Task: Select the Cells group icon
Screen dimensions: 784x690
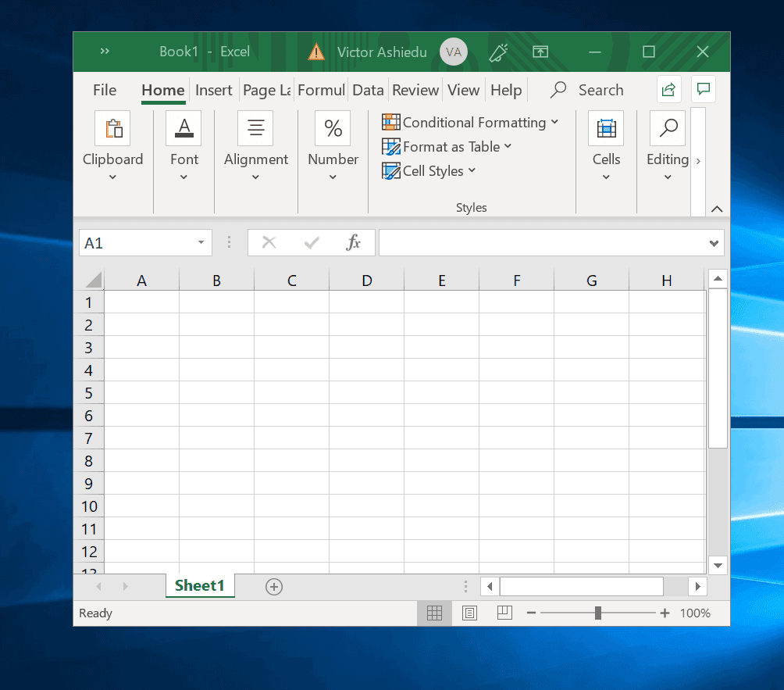Action: [606, 127]
